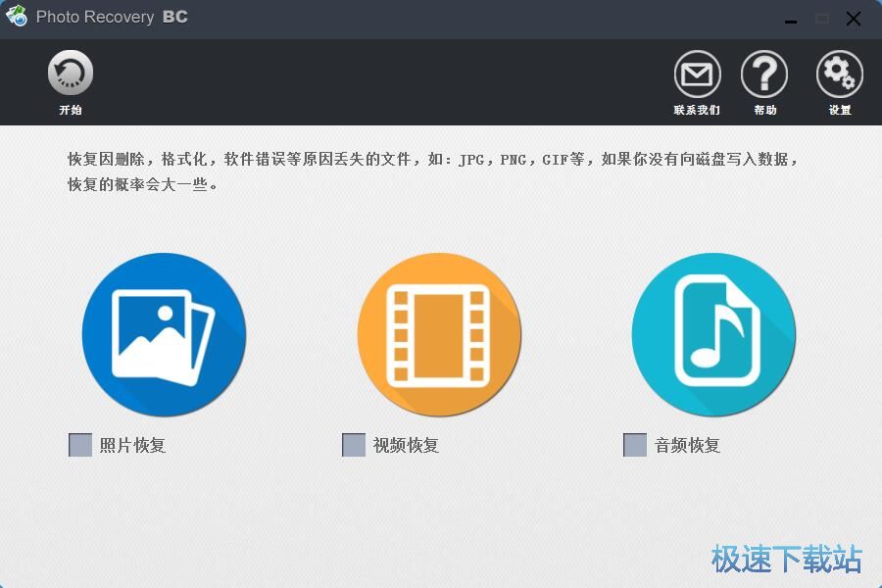Viewport: 882px width, 588px height.
Task: Open the 帮助 help question mark icon
Action: coord(763,74)
